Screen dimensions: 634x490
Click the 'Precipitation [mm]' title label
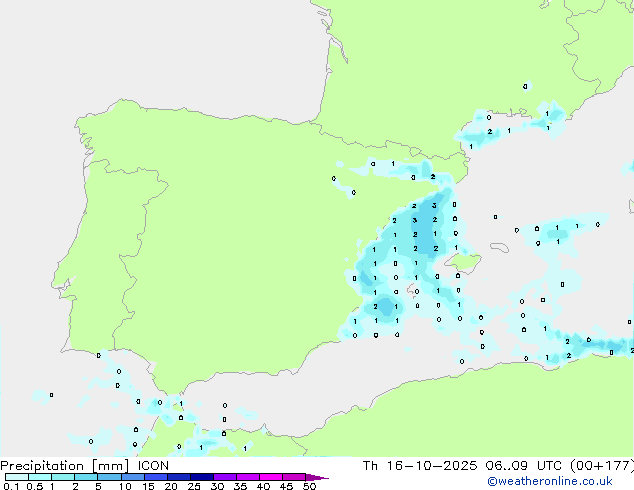(64, 466)
